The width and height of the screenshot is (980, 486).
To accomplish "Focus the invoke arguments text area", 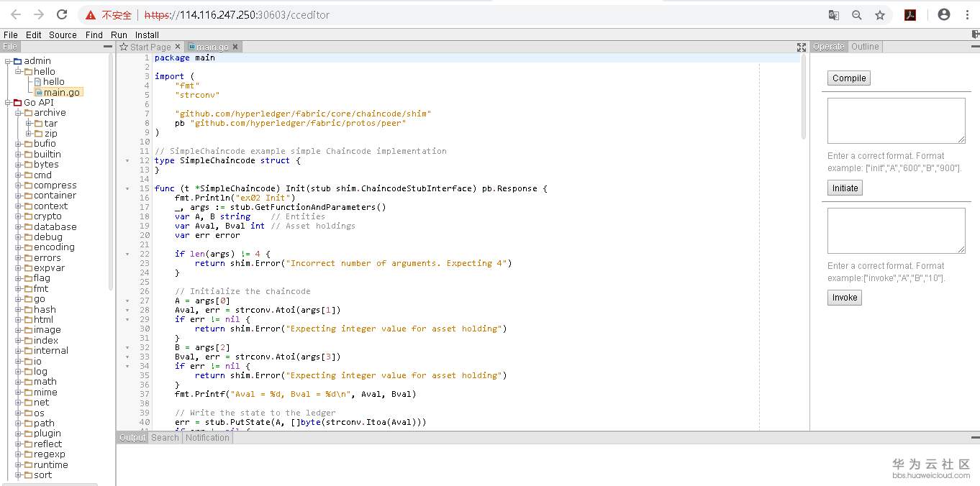I will point(896,231).
